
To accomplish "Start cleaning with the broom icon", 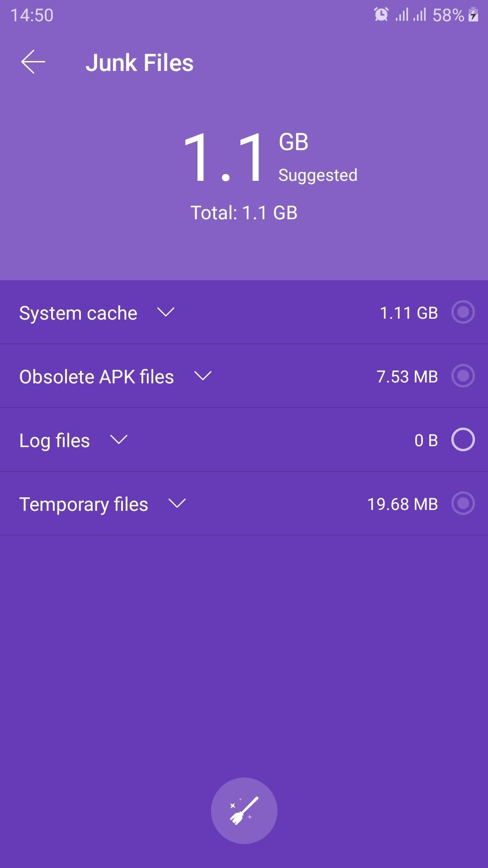I will pyautogui.click(x=244, y=811).
